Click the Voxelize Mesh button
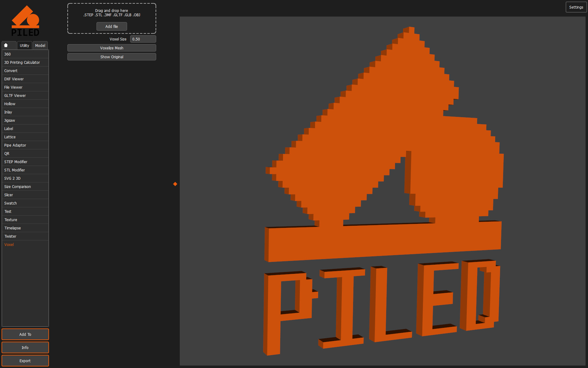This screenshot has height=368, width=588. [x=112, y=48]
